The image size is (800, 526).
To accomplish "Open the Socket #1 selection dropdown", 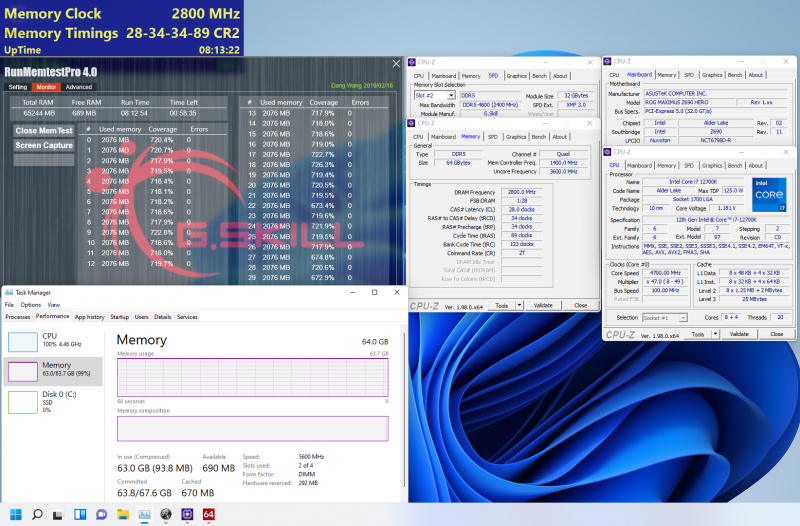I will pos(663,318).
